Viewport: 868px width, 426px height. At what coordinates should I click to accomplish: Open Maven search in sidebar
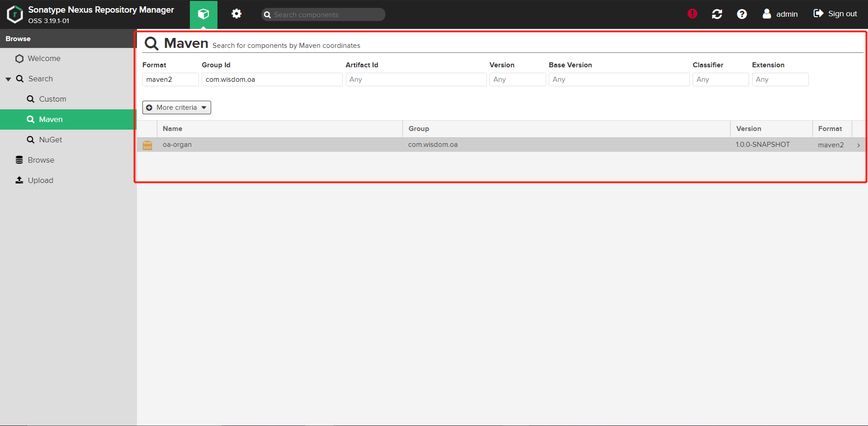tap(68, 119)
